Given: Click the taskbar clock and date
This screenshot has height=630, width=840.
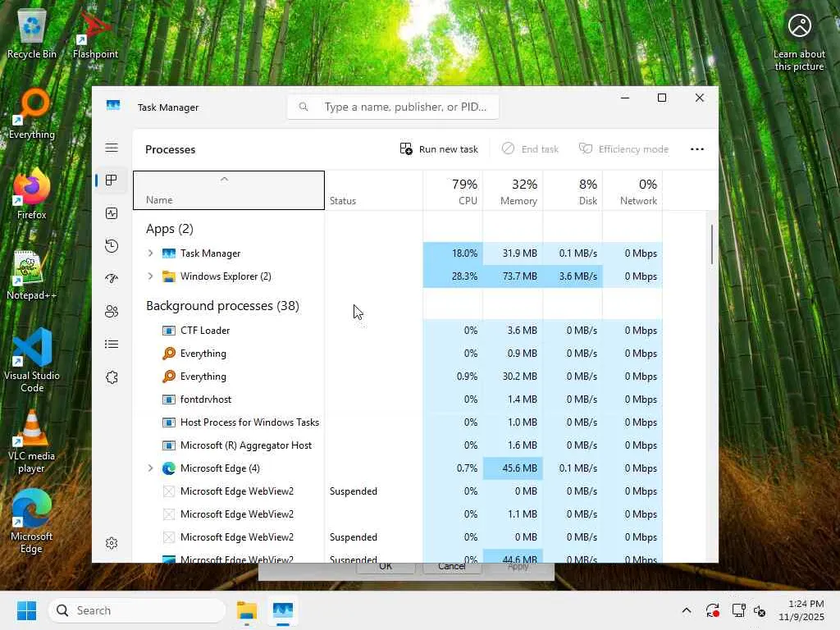Looking at the screenshot, I should point(801,610).
